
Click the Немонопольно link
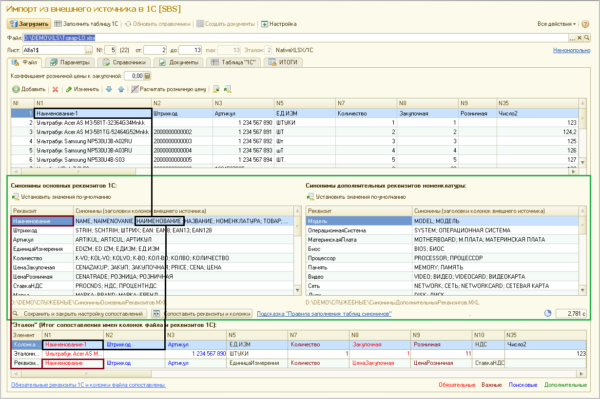tap(572, 50)
